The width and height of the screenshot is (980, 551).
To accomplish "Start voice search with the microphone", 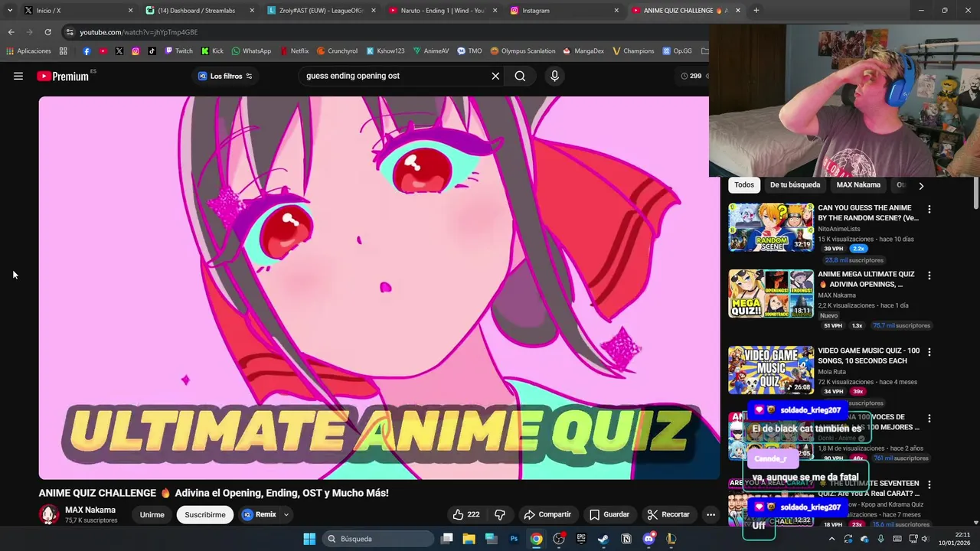I will (x=554, y=76).
